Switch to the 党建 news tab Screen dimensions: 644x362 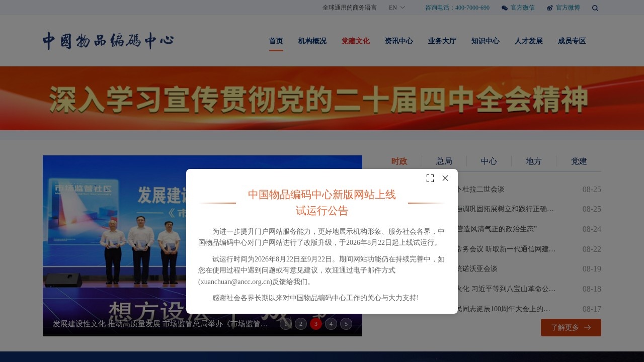[x=579, y=161]
